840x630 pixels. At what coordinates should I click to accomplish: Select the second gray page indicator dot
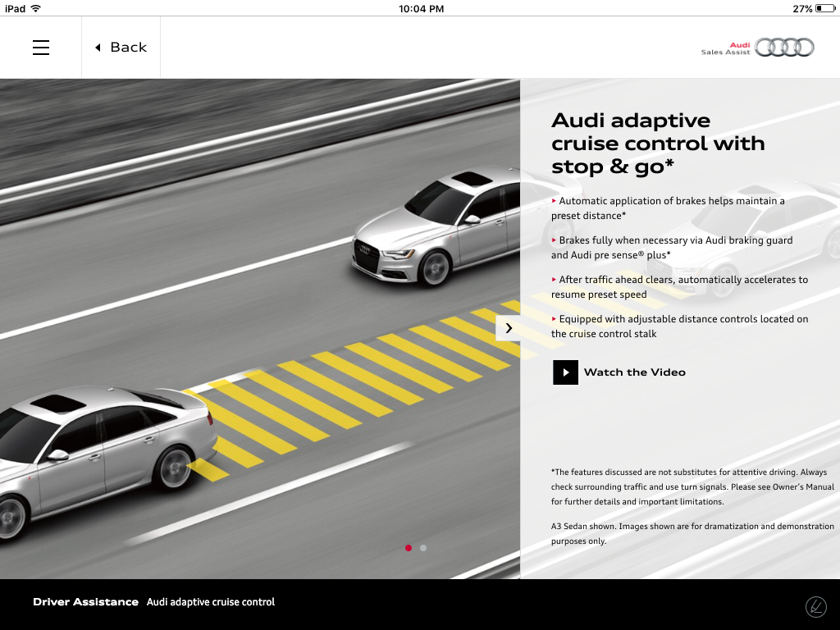pos(423,548)
